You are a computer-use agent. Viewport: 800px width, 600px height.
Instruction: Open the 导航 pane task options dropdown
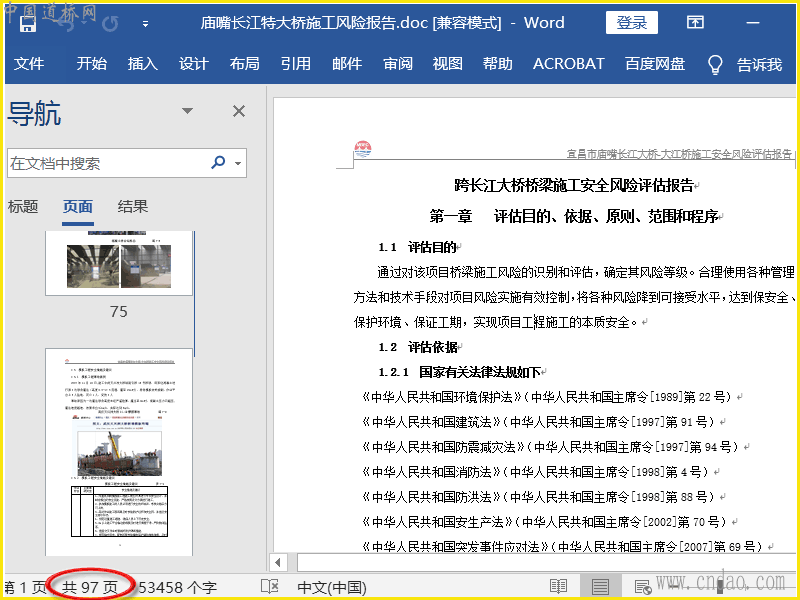(187, 111)
